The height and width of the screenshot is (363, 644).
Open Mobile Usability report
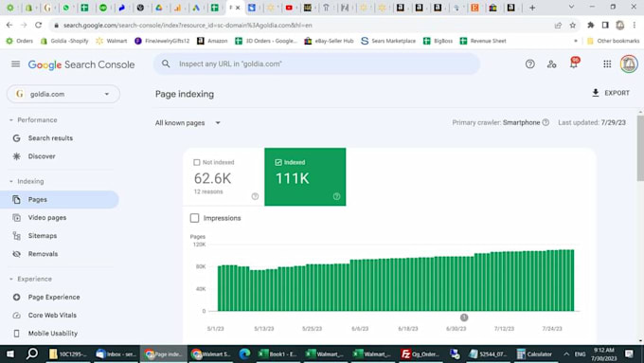coord(53,333)
